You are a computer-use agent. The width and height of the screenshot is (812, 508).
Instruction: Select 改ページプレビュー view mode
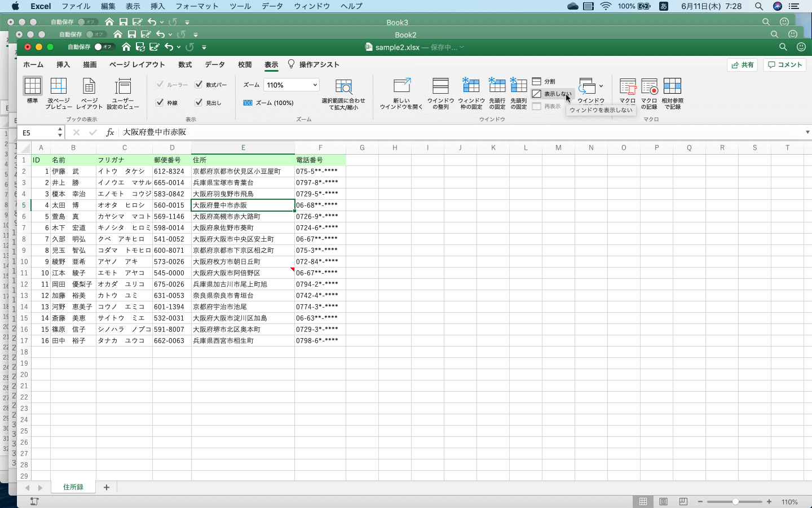click(58, 93)
